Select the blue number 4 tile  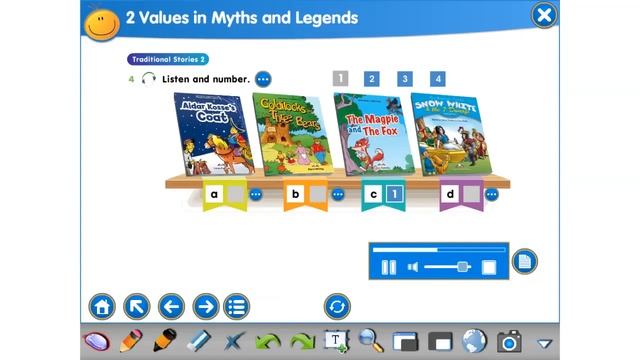[438, 79]
